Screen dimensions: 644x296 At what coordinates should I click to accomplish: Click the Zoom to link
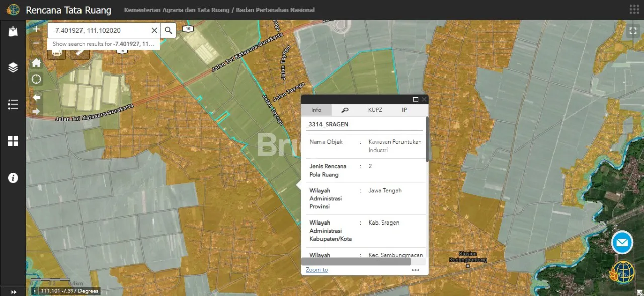(316, 270)
